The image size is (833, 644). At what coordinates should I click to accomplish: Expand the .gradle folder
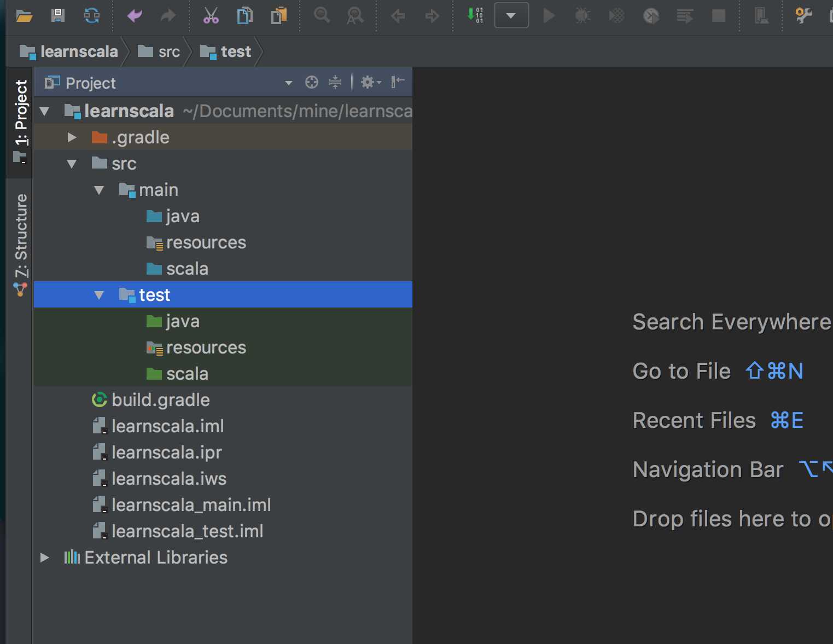(72, 137)
